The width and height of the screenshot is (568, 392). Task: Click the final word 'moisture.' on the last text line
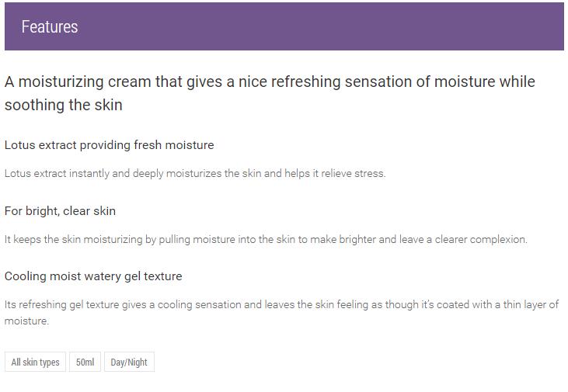click(x=26, y=321)
